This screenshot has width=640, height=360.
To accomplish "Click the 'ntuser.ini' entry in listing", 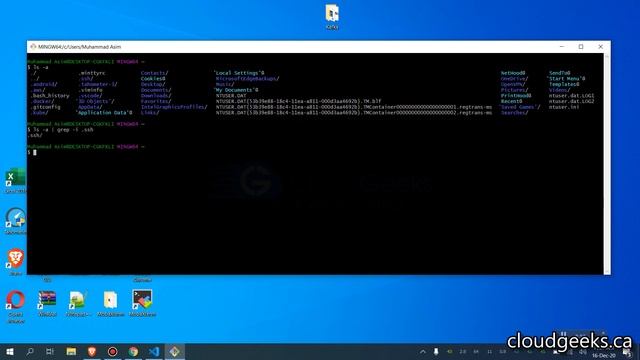I will (x=564, y=107).
